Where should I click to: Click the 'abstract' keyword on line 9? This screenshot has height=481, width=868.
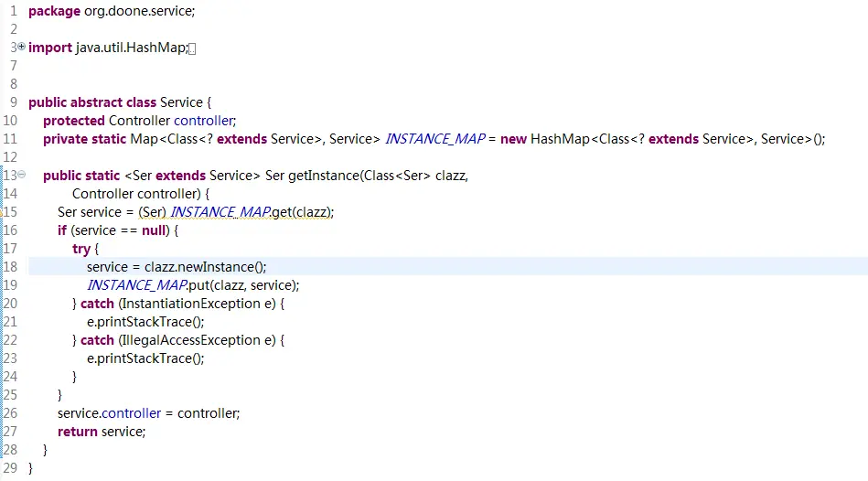(96, 102)
